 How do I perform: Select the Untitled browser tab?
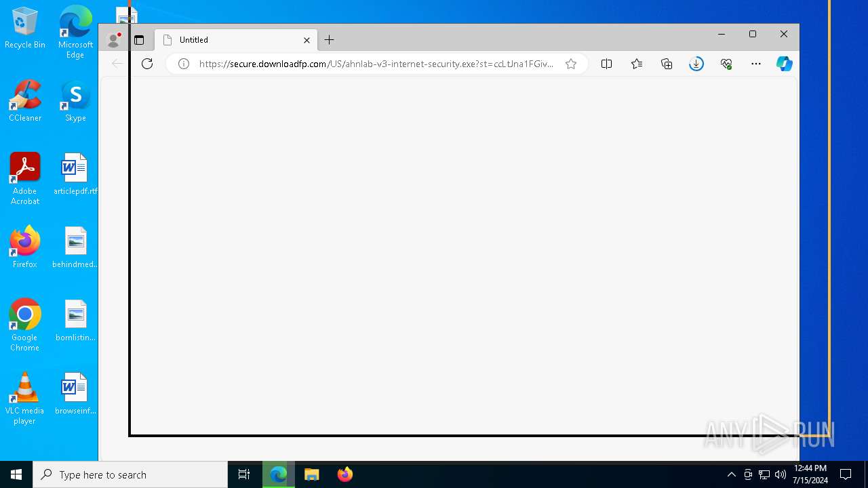click(235, 40)
